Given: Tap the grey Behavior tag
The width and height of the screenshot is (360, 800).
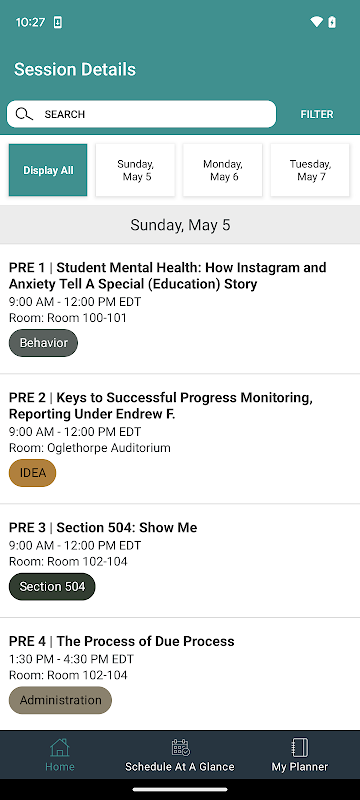Looking at the screenshot, I should (x=43, y=343).
